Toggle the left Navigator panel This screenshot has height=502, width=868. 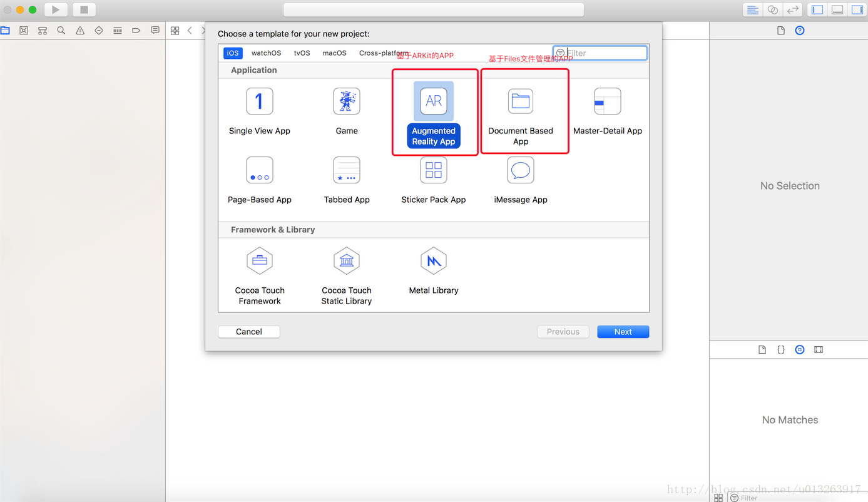pyautogui.click(x=817, y=9)
